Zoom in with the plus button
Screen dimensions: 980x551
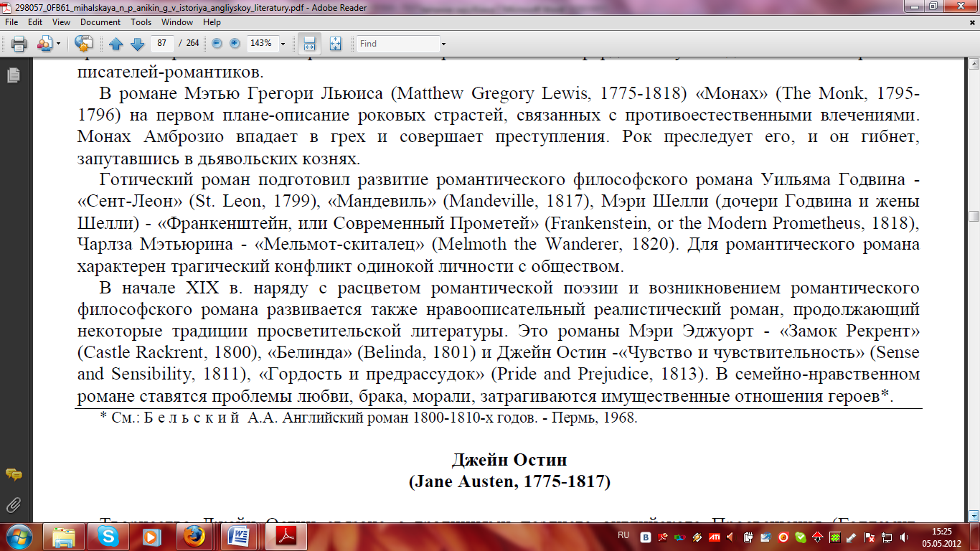coord(235,44)
